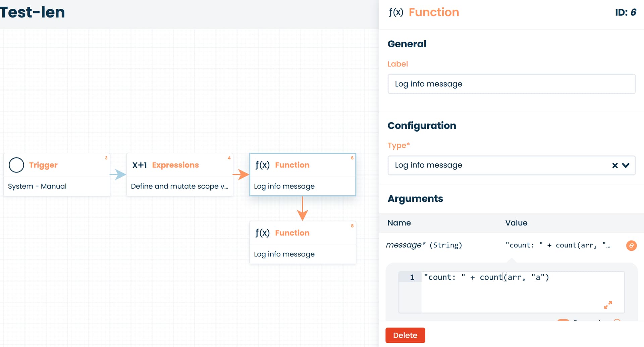The width and height of the screenshot is (644, 347).
Task: Select the arrow between Trigger and Expressions
Action: coord(118,175)
